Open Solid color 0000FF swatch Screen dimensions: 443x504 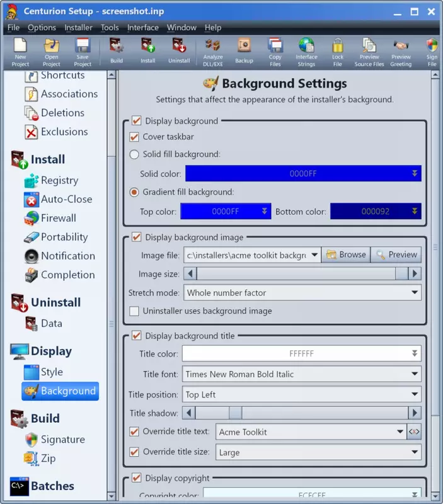click(x=303, y=174)
